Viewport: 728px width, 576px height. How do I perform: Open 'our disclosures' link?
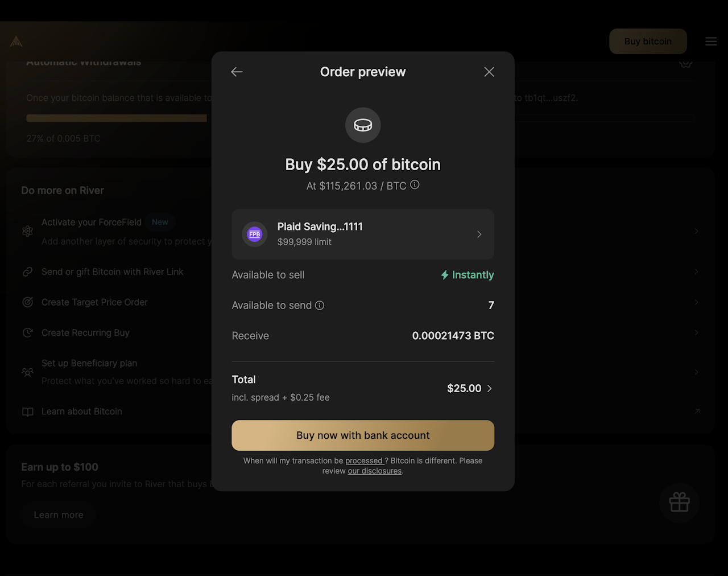coord(375,471)
